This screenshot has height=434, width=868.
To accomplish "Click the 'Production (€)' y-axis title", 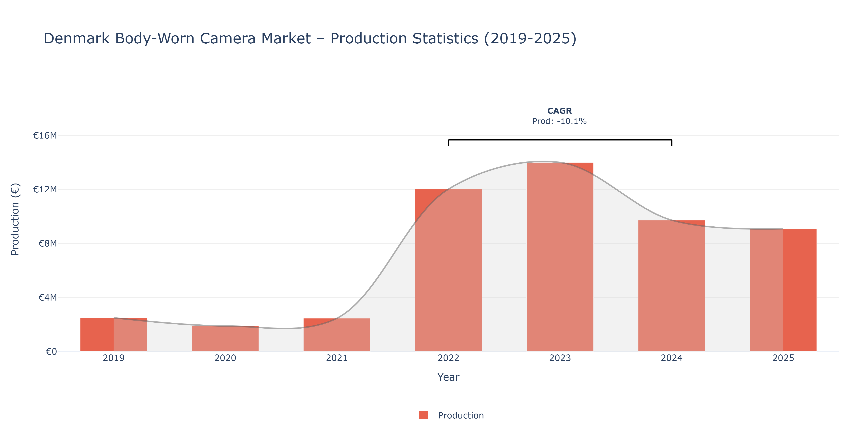I will (15, 219).
